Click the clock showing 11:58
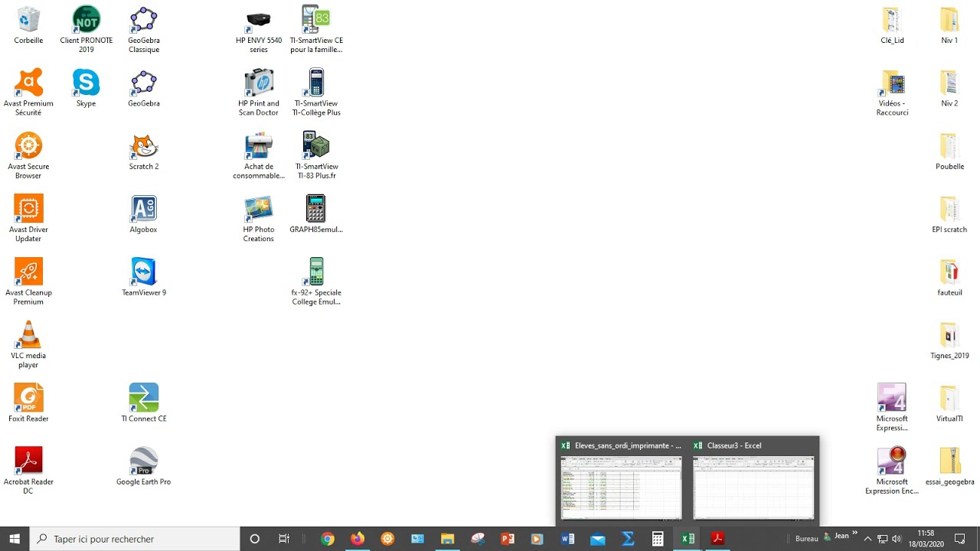Viewport: 980px width, 551px height. click(926, 539)
